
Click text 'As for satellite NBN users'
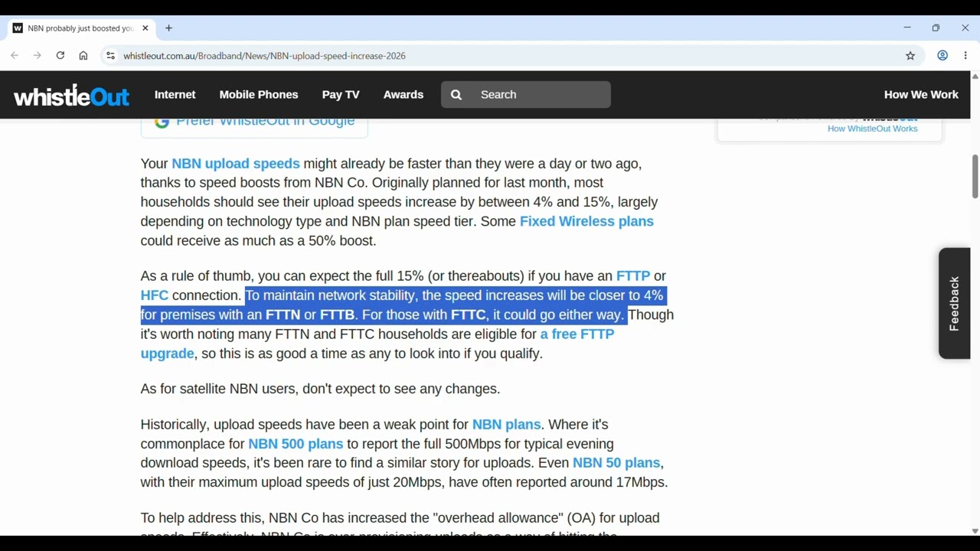(218, 390)
